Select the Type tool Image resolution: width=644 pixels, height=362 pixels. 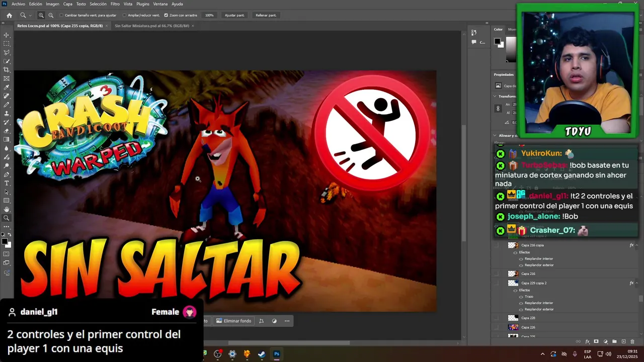[7, 183]
